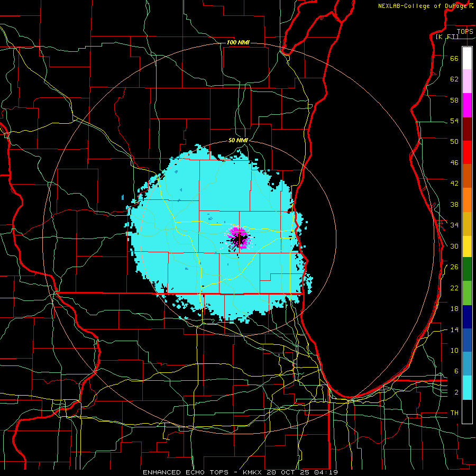476x476 pixels.
Task: Click the bright red legend swatch
Action: pos(467,152)
